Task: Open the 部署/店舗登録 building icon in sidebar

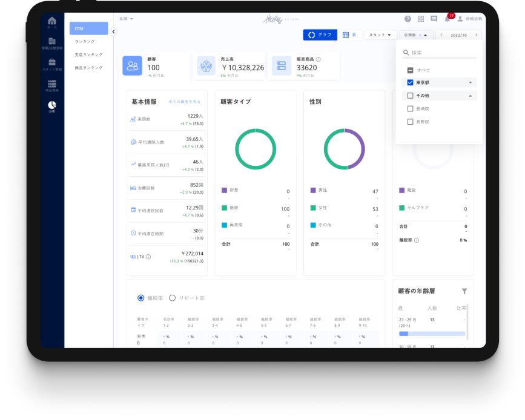Action: pyautogui.click(x=52, y=41)
